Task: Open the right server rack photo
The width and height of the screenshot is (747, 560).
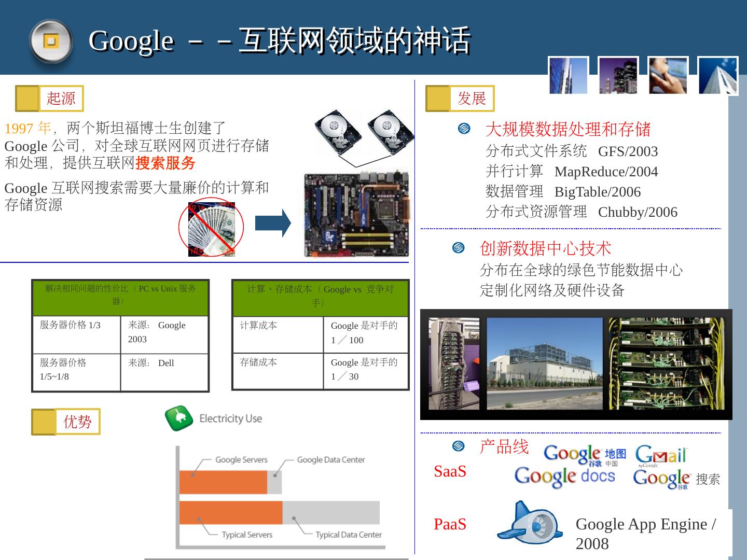Action: [x=667, y=364]
